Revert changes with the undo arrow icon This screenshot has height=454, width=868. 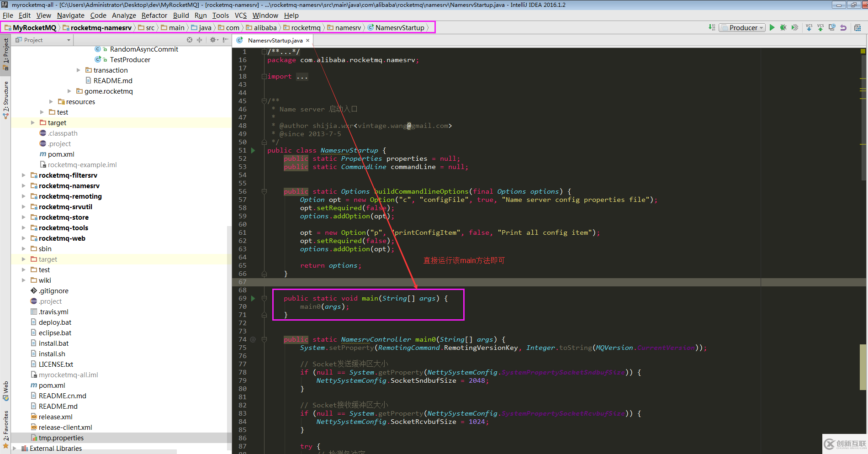click(x=843, y=27)
